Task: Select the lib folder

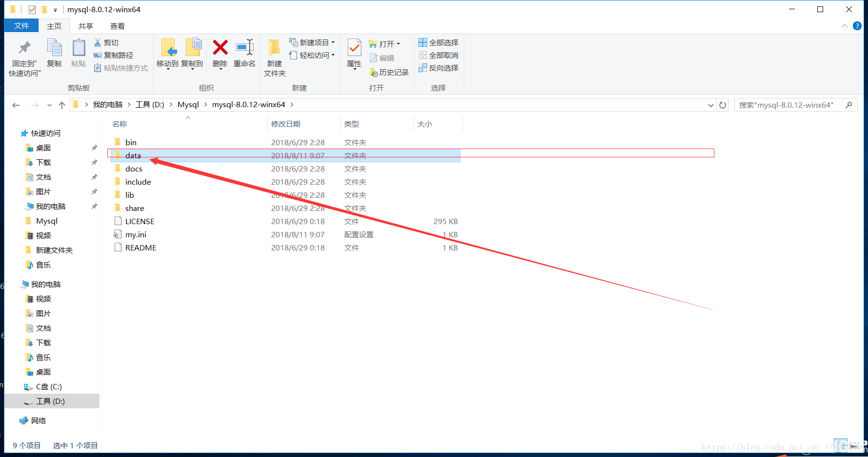Action: (x=285, y=195)
